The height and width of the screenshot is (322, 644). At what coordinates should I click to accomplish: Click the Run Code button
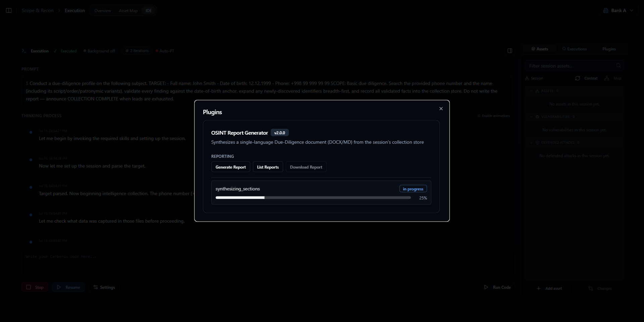(x=497, y=287)
